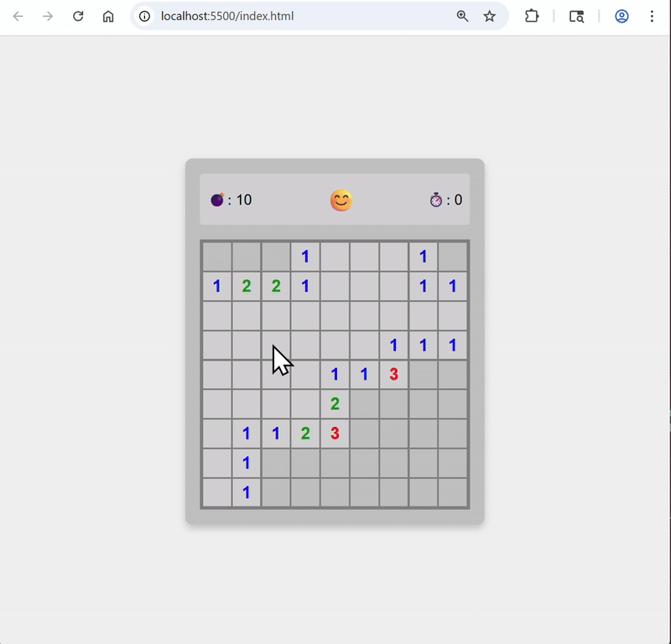Click the blue 1 cell in the top row
671x644 pixels.
point(305,257)
